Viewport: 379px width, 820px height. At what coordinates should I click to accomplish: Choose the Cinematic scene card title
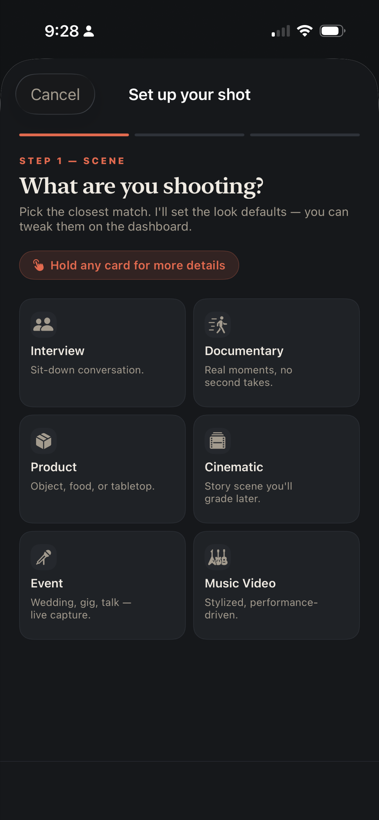[234, 467]
